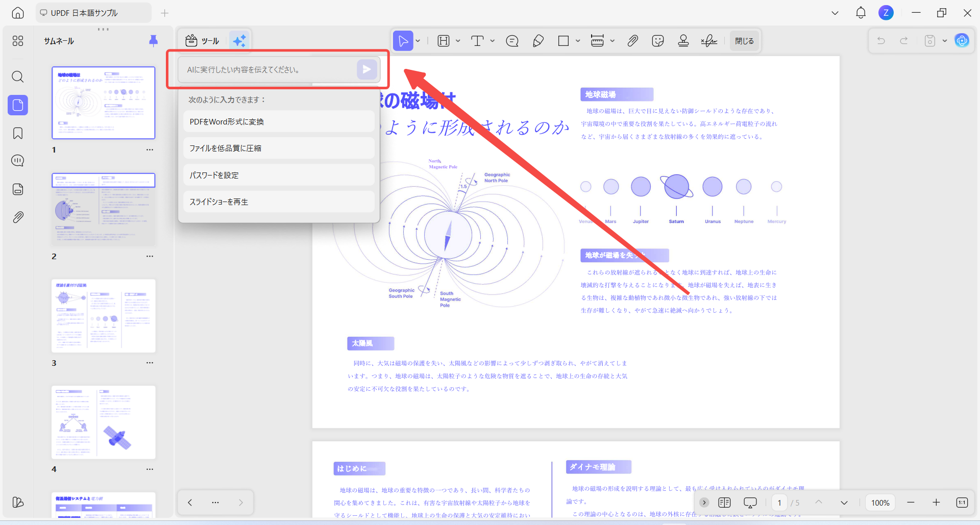Attach a file with paperclip toolbar tool
The image size is (980, 525).
pyautogui.click(x=633, y=41)
